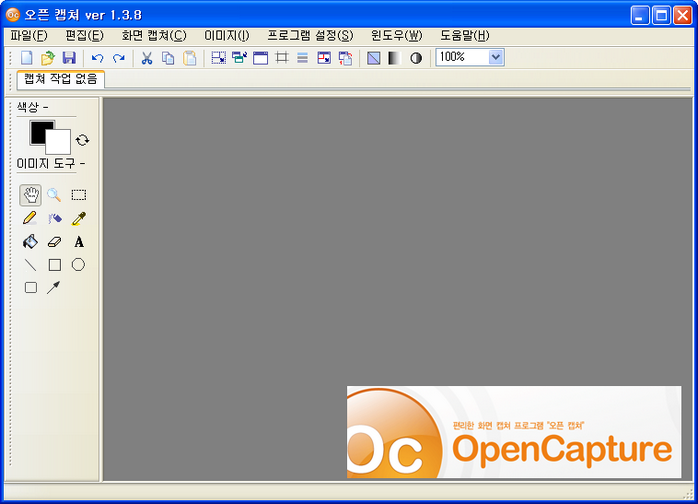
Task: Click the 100% zoom value field
Action: (x=462, y=57)
